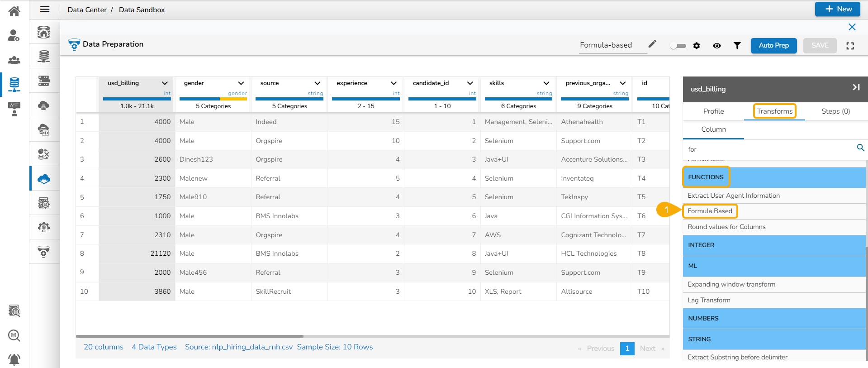Screen dimensions: 868x368
Task: Expand the usd_billing column dropdown
Action: 165,83
